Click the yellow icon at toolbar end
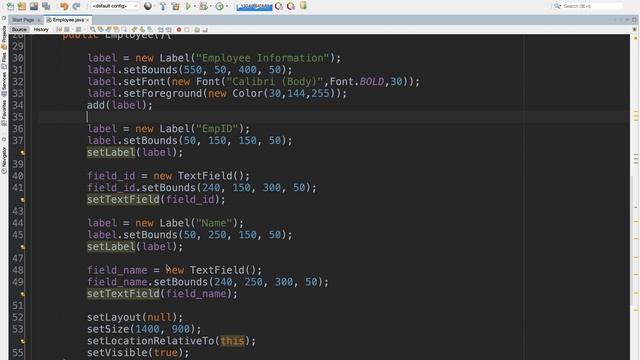 pos(303,6)
